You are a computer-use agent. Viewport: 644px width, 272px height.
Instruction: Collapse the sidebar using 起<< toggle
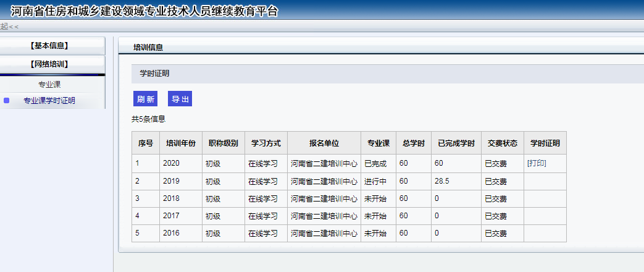pyautogui.click(x=9, y=26)
